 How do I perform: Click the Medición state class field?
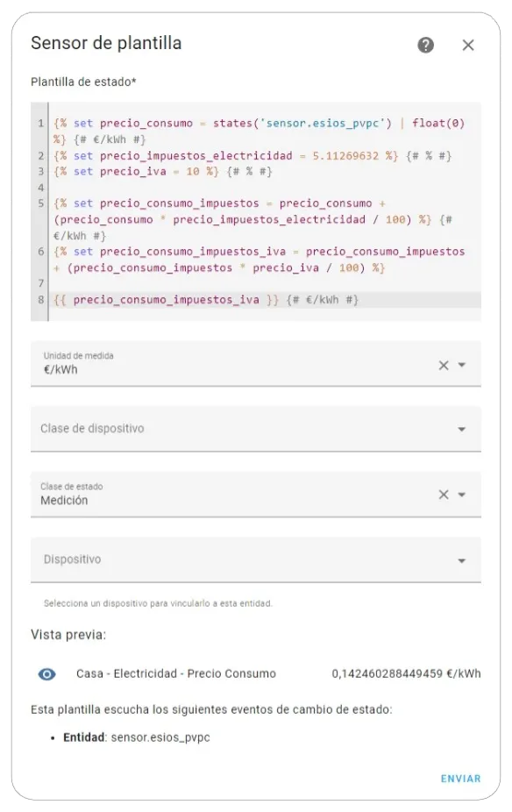(233, 494)
